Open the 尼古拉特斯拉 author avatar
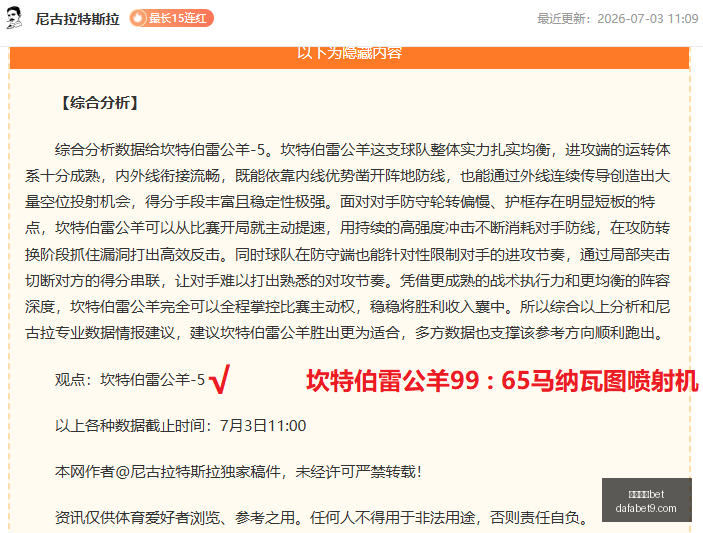This screenshot has height=533, width=703. pyautogui.click(x=14, y=18)
